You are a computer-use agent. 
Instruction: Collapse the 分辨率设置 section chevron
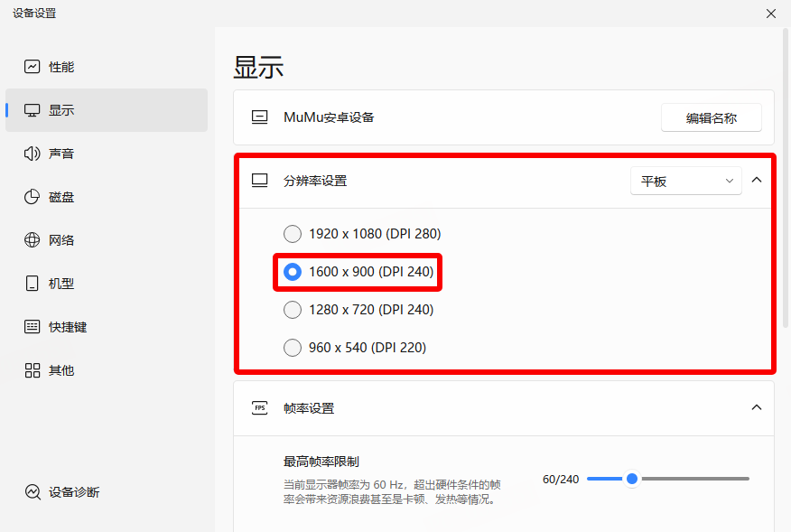[757, 180]
